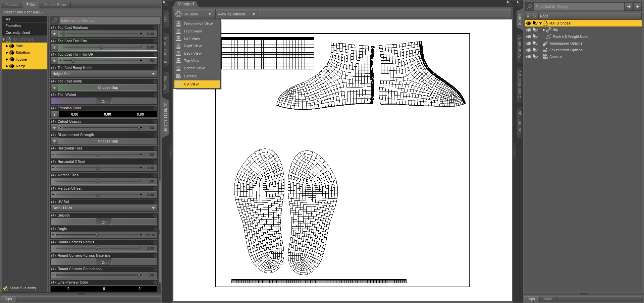Toggle visibility eye for Hip node
This screenshot has height=303, width=644.
tap(529, 30)
